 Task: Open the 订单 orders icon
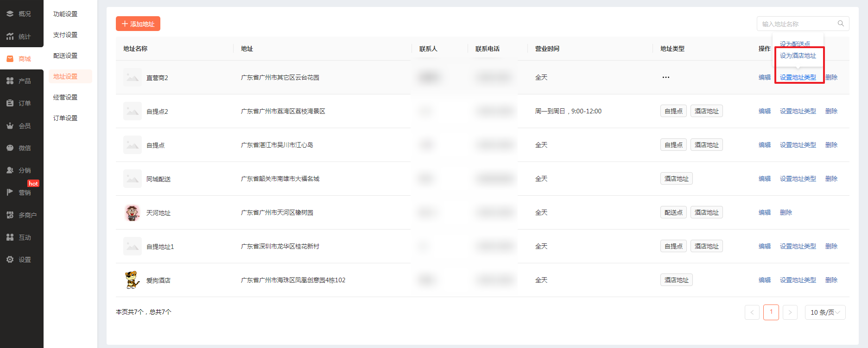(10, 103)
